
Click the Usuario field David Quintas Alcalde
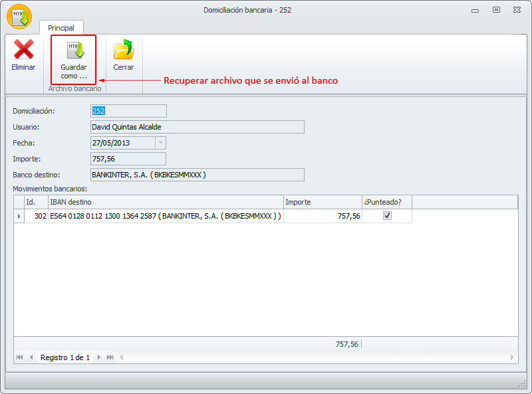[x=198, y=127]
